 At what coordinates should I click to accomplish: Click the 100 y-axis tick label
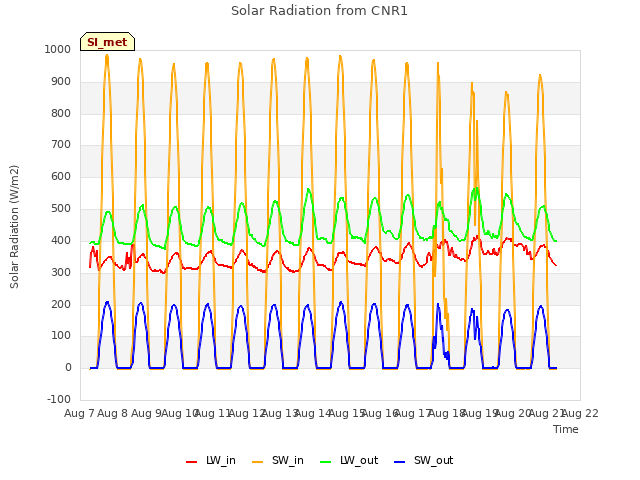tap(61, 336)
